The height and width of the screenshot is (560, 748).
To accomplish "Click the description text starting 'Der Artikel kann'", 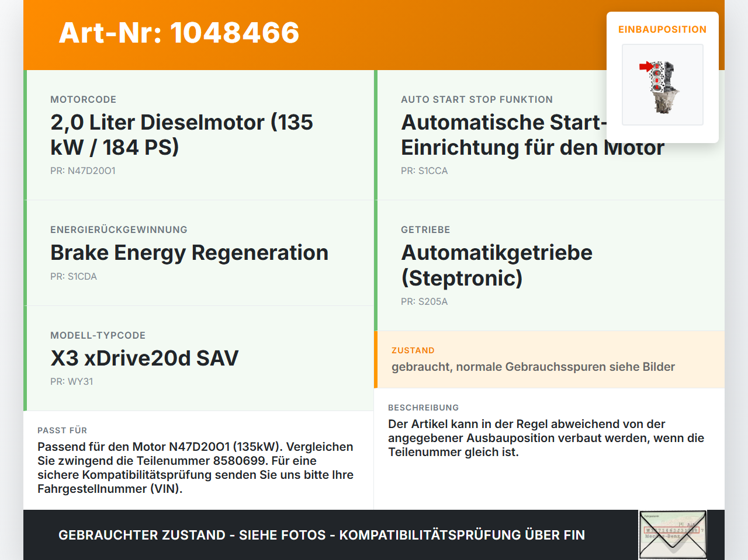I will (546, 438).
